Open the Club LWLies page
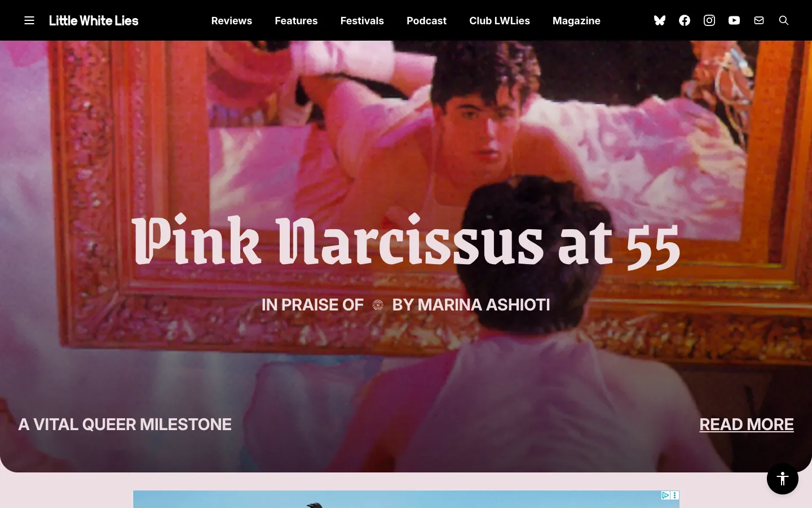 500,20
